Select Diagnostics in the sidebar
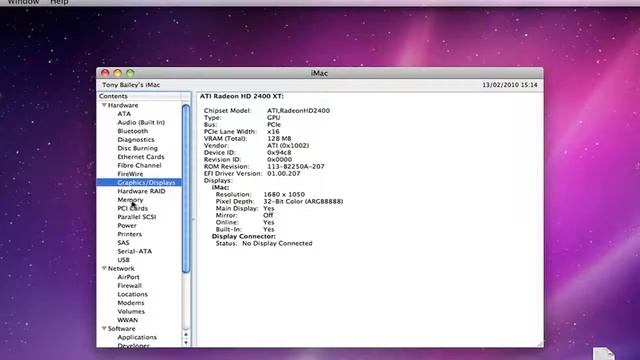 [x=136, y=140]
